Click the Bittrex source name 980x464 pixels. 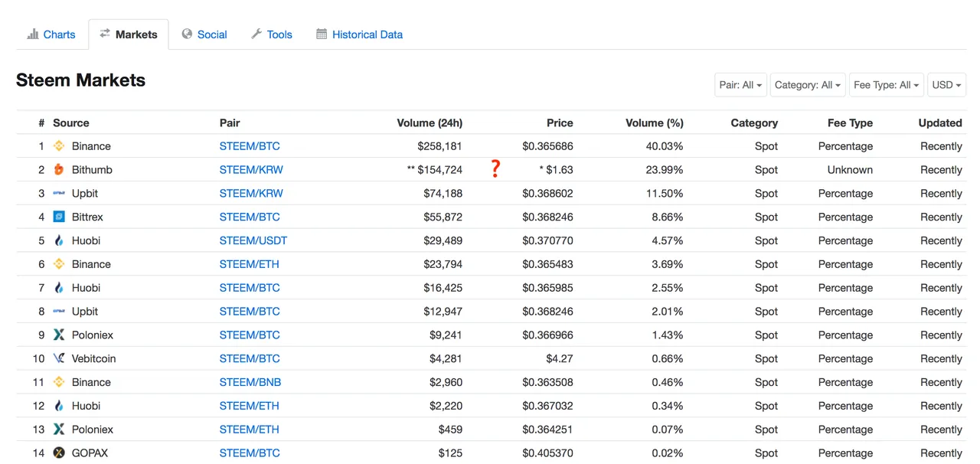pyautogui.click(x=87, y=217)
